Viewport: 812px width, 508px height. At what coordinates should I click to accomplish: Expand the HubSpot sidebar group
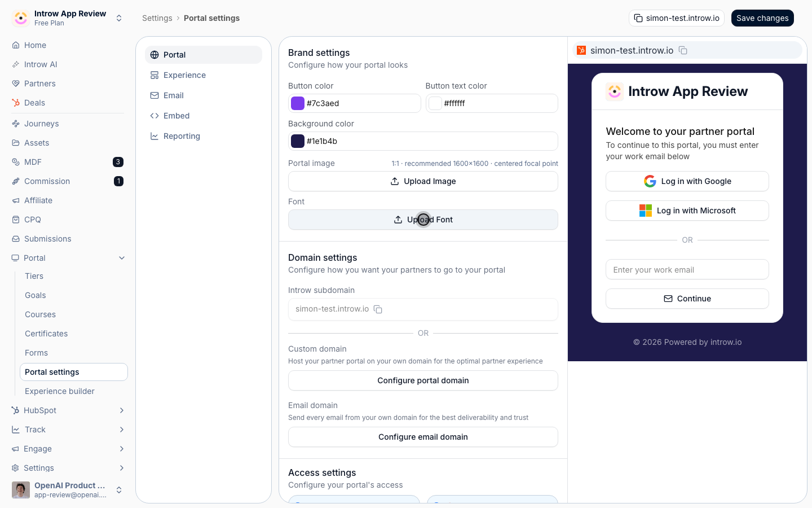[122, 410]
